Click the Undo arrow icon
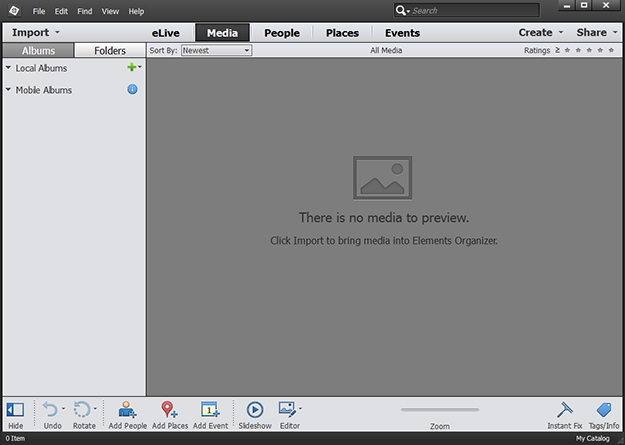This screenshot has height=445, width=625. coord(50,410)
